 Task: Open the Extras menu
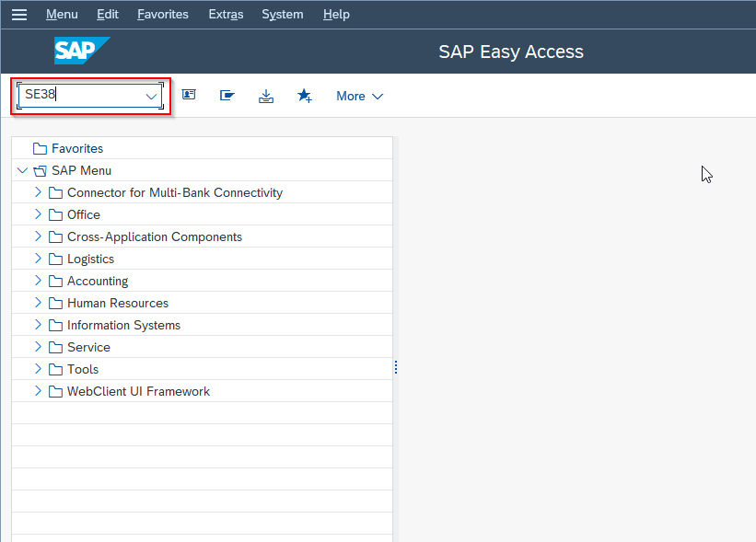(226, 15)
